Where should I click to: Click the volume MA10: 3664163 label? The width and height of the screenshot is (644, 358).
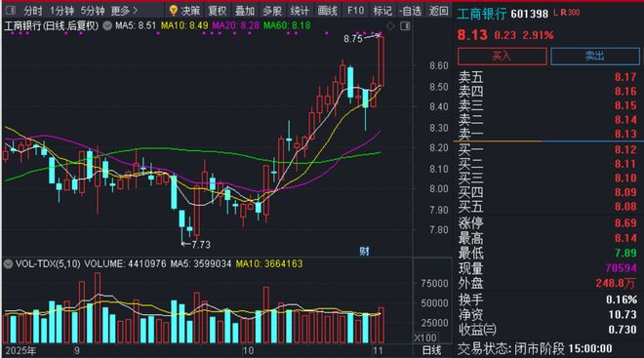[269, 263]
